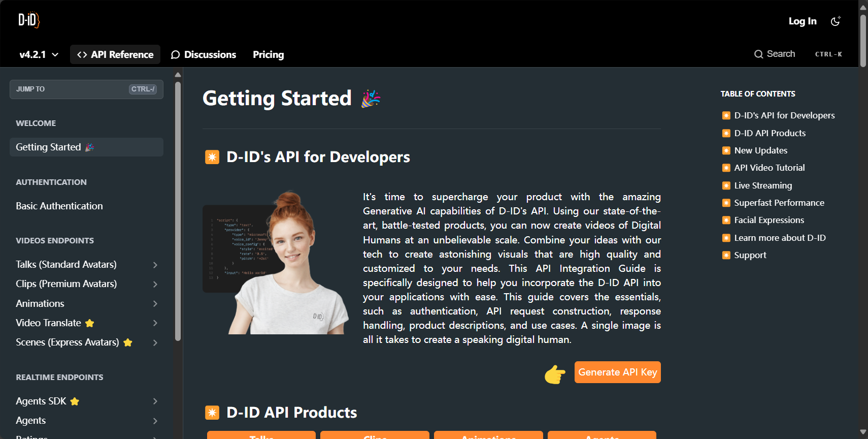Click the D-ID logo
The height and width of the screenshot is (439, 868).
click(29, 20)
